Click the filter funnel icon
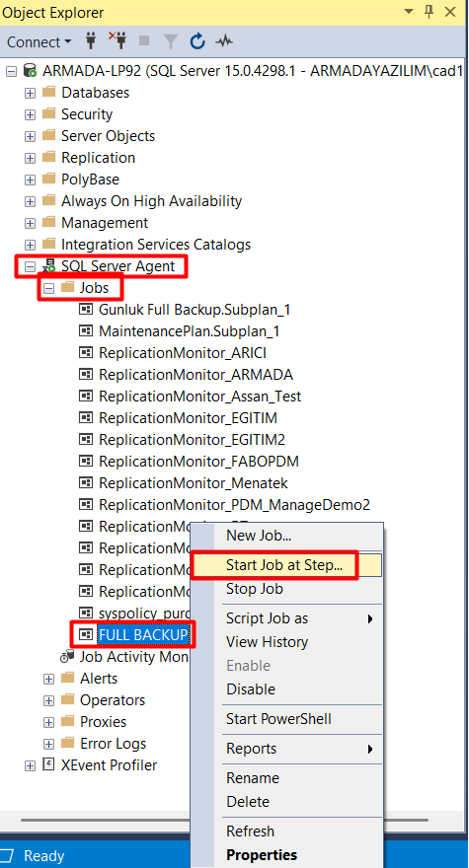 coord(171,41)
